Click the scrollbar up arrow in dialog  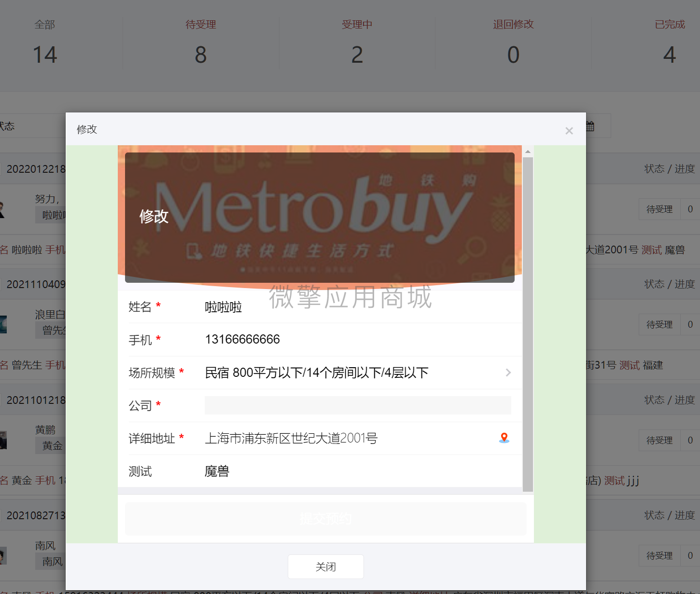528,152
